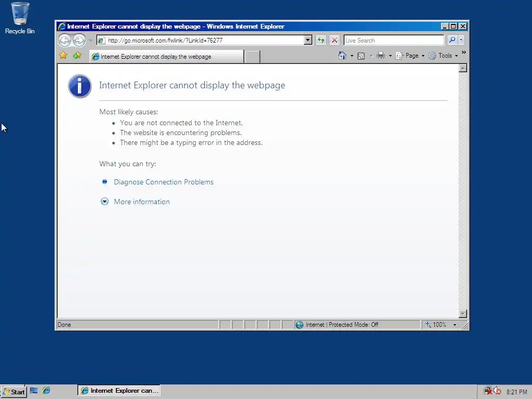Click the Live Search input box
This screenshot has width=532, height=399.
(x=394, y=40)
